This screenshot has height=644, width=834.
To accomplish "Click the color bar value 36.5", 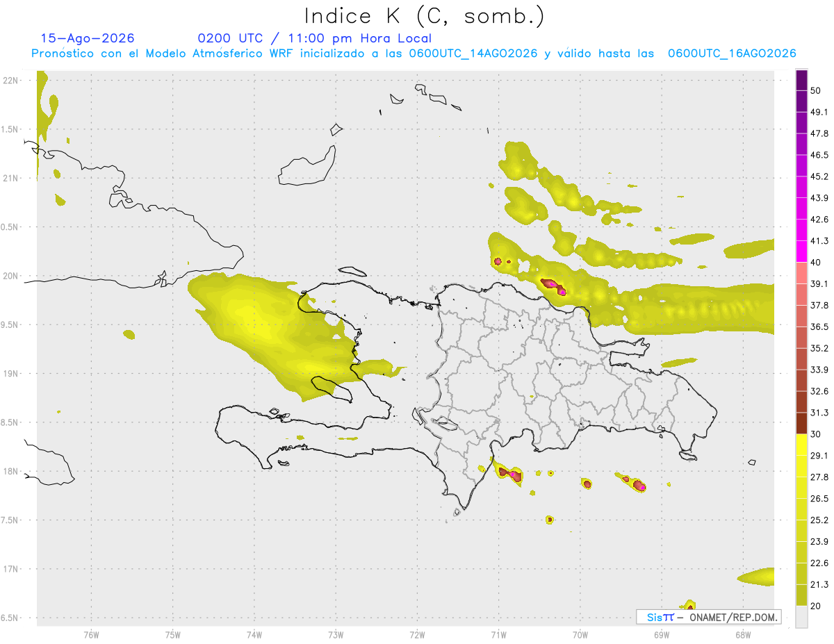I will coord(819,327).
